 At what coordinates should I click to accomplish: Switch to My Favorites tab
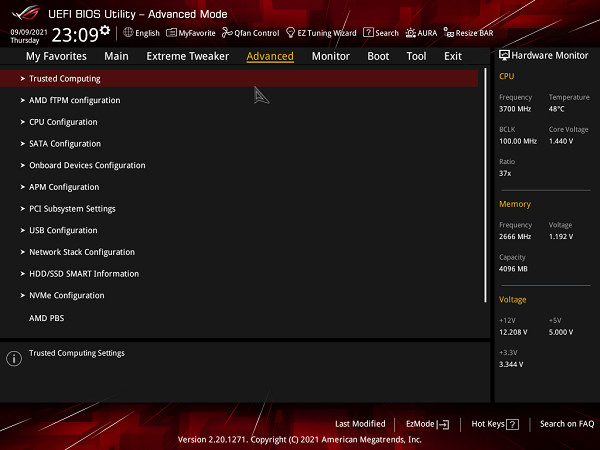(56, 56)
